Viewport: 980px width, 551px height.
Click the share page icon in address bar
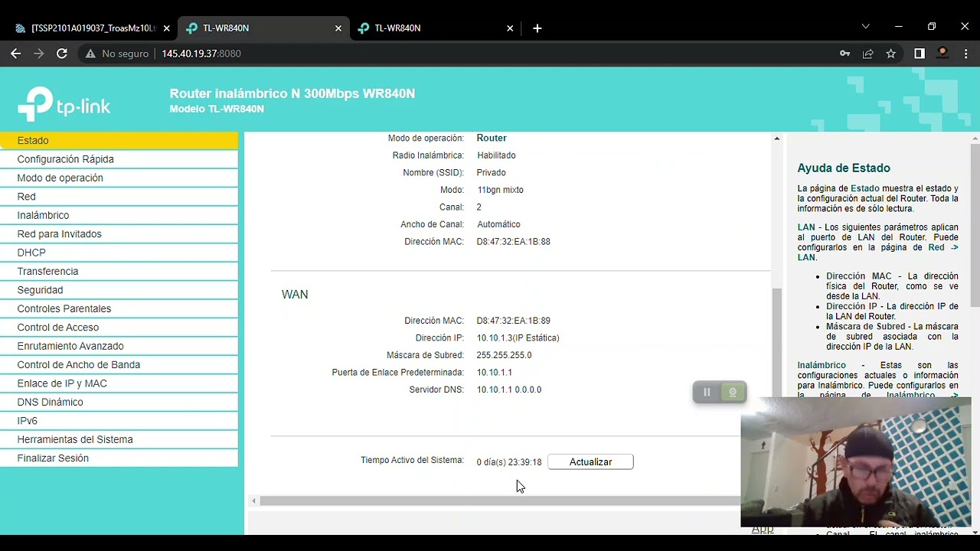(868, 54)
